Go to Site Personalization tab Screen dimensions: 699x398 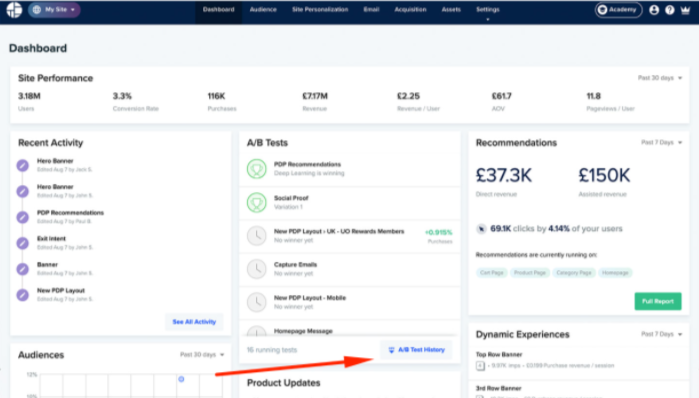click(320, 10)
